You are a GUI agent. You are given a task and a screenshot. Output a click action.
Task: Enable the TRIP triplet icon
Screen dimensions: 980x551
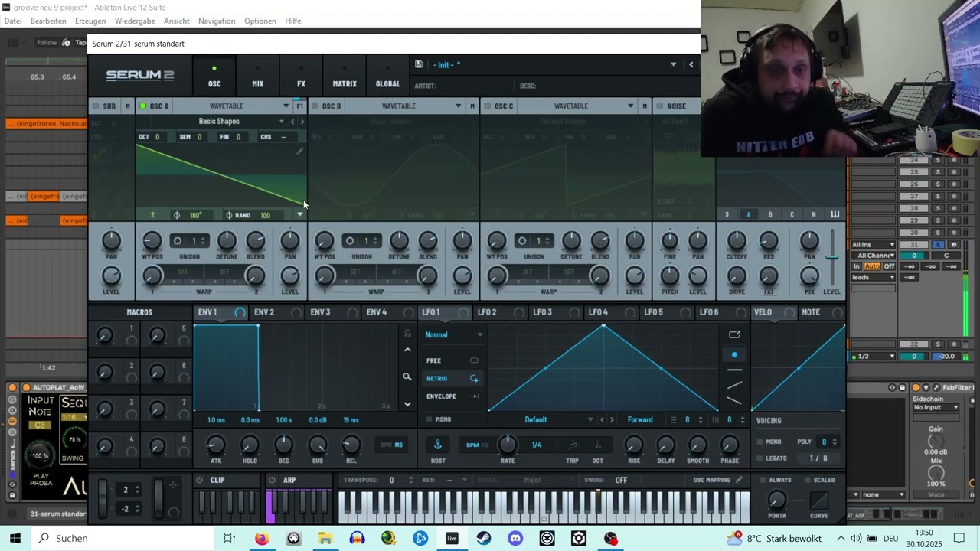click(x=572, y=445)
